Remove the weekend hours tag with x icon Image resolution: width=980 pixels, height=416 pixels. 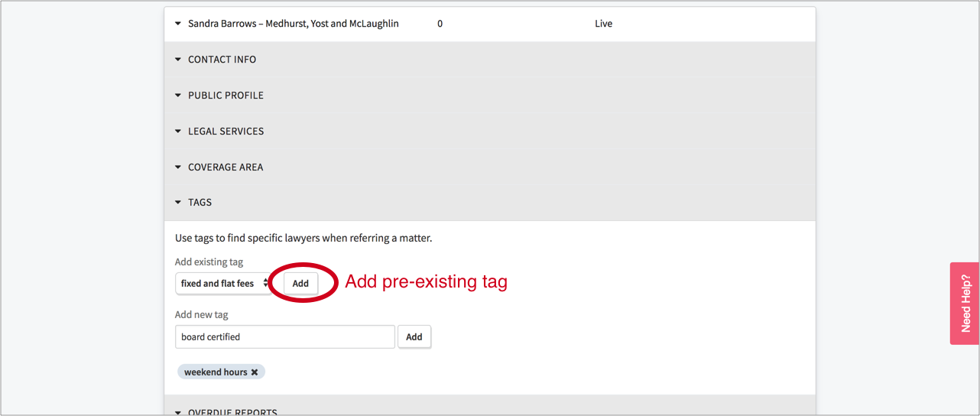pyautogui.click(x=255, y=372)
